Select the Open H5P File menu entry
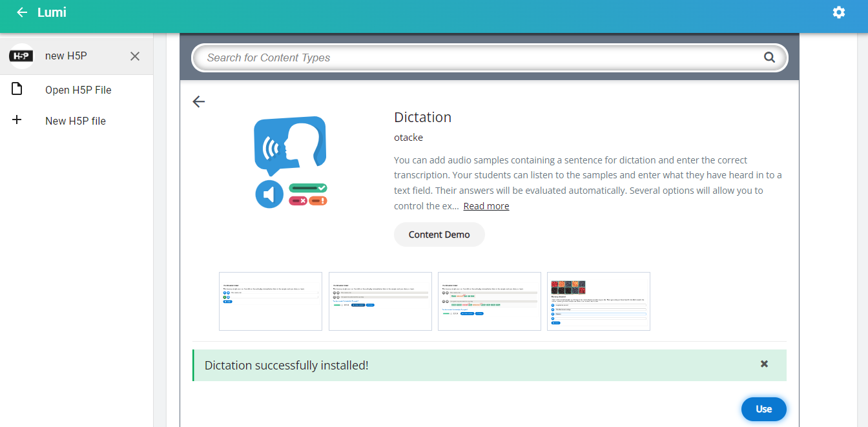Viewport: 868px width, 427px height. (x=78, y=90)
